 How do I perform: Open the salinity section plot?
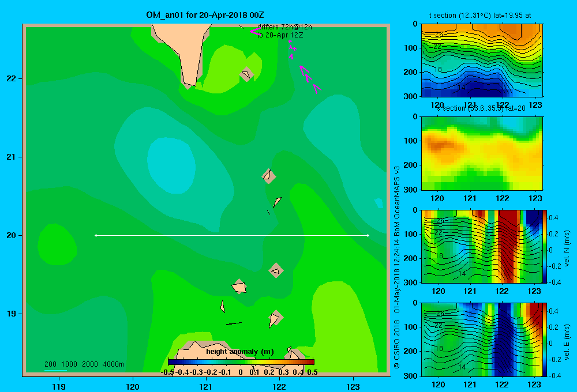(482, 153)
